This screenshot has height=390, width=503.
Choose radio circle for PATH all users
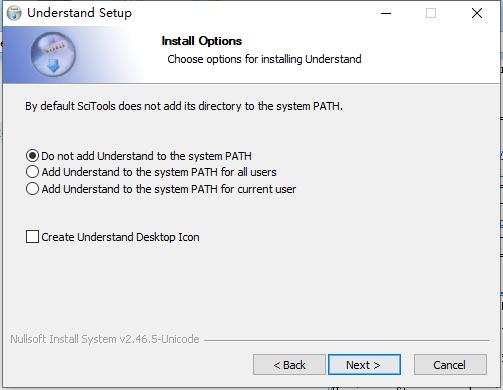pyautogui.click(x=32, y=172)
